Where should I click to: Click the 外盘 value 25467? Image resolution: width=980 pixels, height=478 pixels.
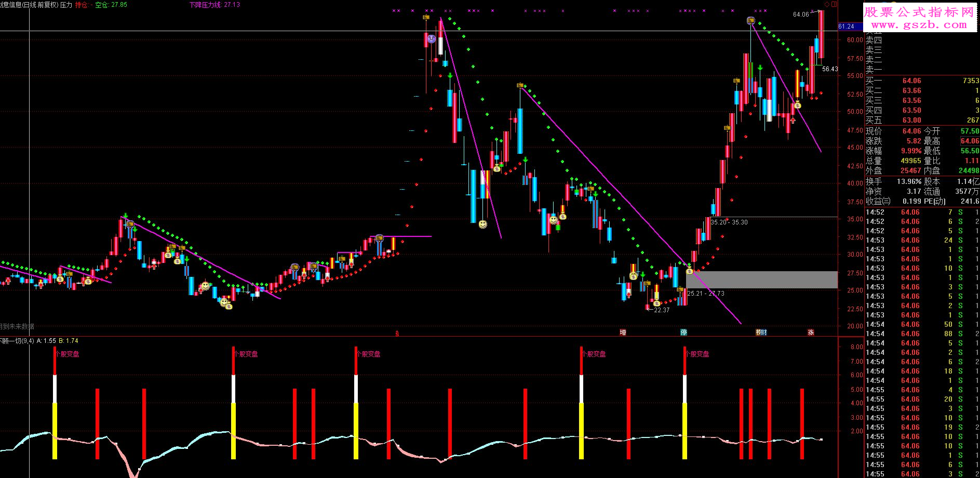911,170
